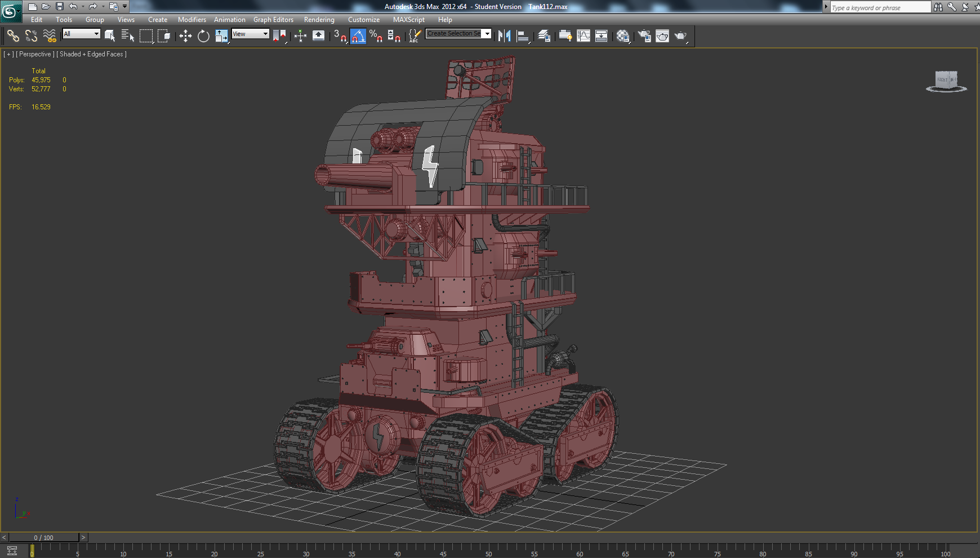
Task: Open the reference coordinate system 'View' dropdown
Action: [x=251, y=34]
